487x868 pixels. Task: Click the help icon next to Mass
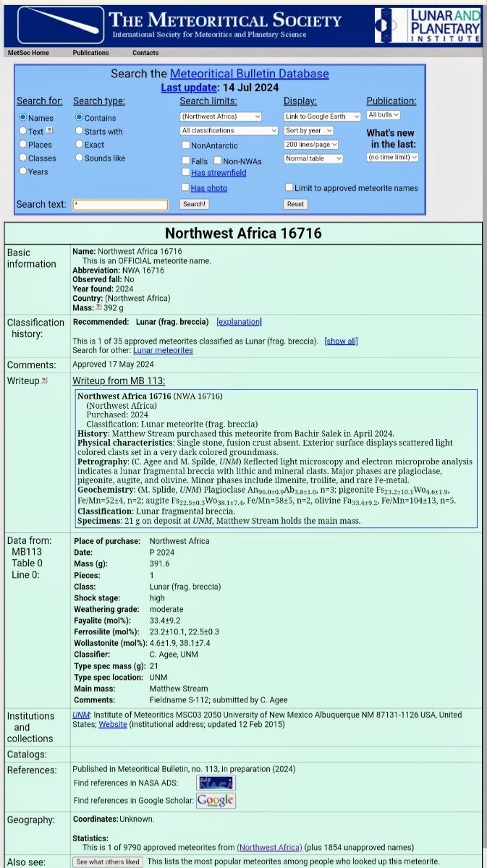[99, 307]
